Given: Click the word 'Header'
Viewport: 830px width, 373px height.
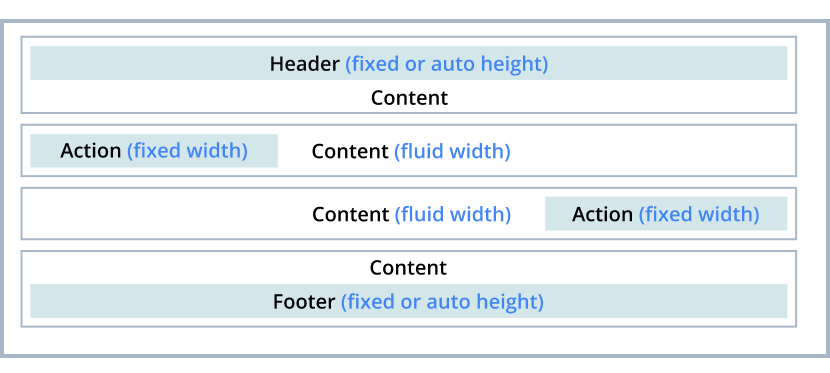Looking at the screenshot, I should pyautogui.click(x=304, y=64).
